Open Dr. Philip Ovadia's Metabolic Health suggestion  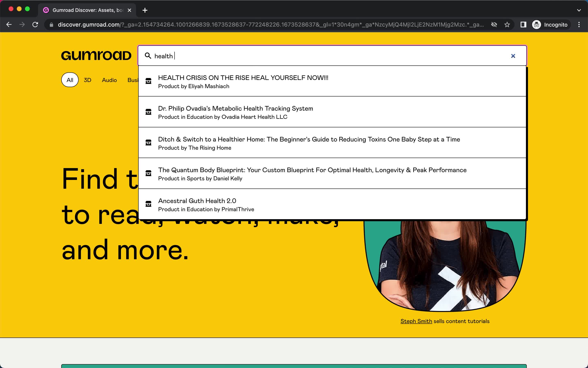(x=332, y=112)
